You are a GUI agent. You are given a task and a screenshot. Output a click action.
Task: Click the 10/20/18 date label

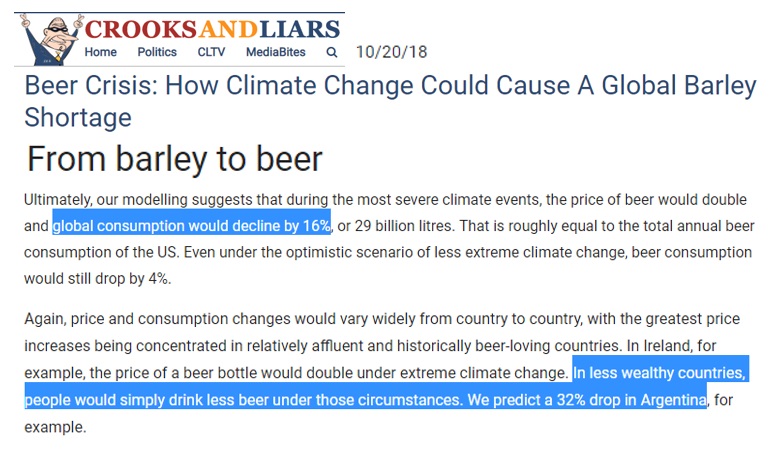tap(391, 52)
